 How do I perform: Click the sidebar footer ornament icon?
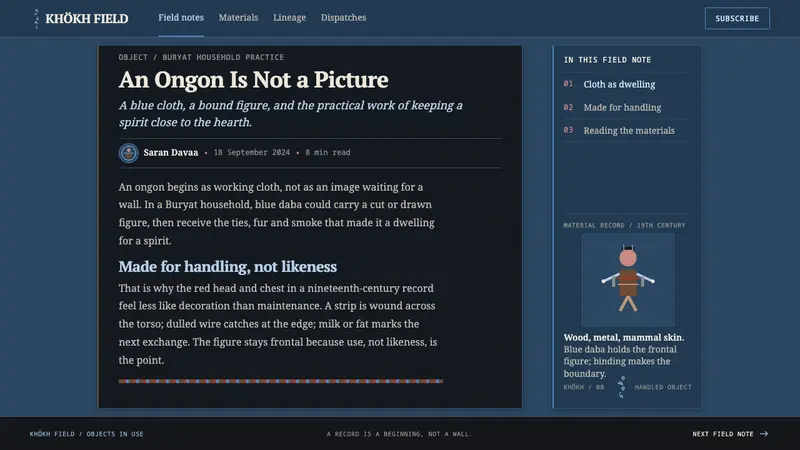(x=621, y=387)
